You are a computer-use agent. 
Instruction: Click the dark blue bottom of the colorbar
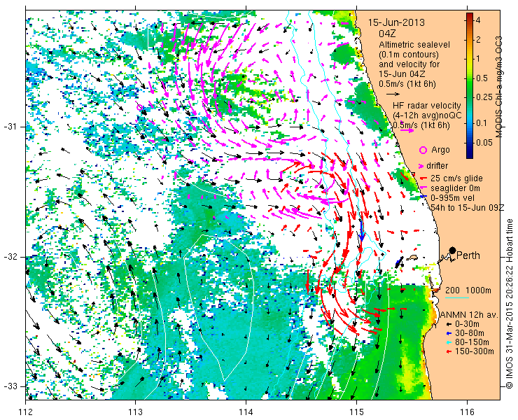tap(470, 155)
